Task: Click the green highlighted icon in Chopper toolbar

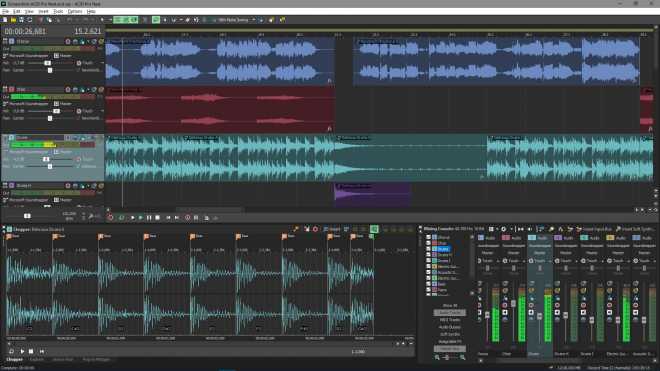Action: (374, 229)
